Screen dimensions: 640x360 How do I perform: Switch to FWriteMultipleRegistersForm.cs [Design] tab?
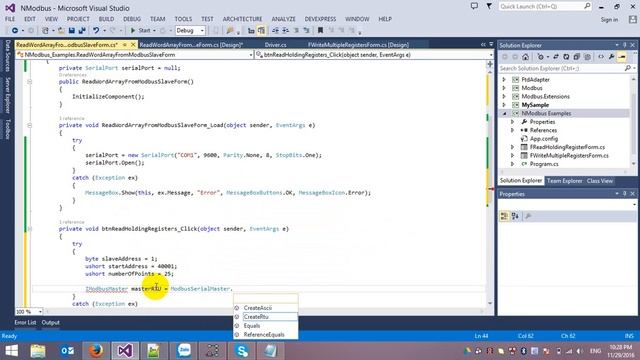point(358,45)
